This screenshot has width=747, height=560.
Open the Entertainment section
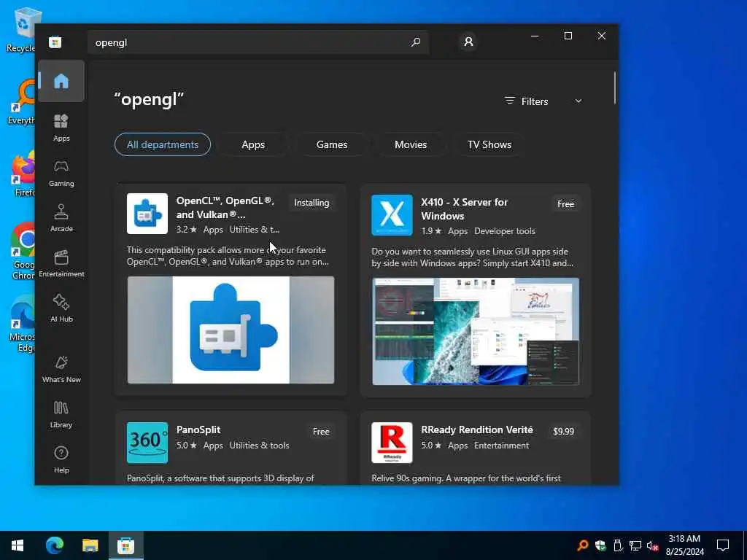pyautogui.click(x=61, y=264)
